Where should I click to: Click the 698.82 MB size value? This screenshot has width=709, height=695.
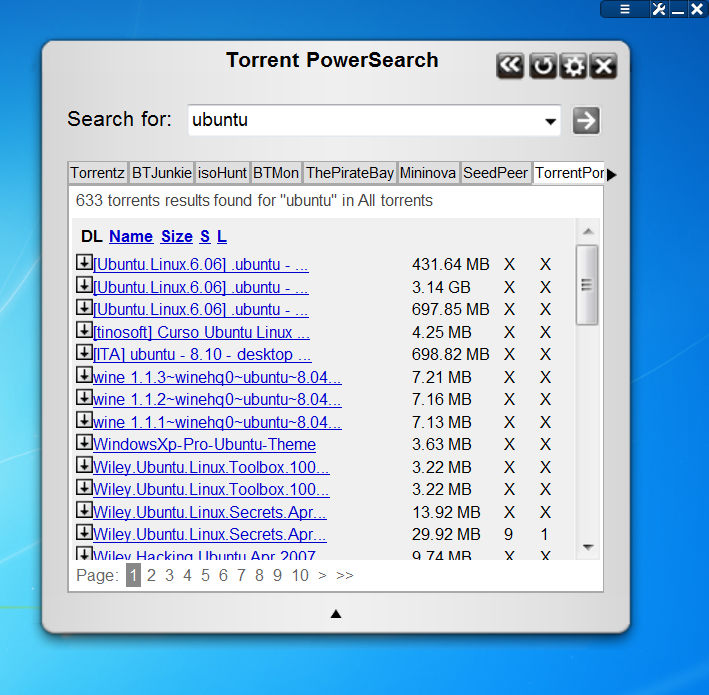pyautogui.click(x=450, y=355)
